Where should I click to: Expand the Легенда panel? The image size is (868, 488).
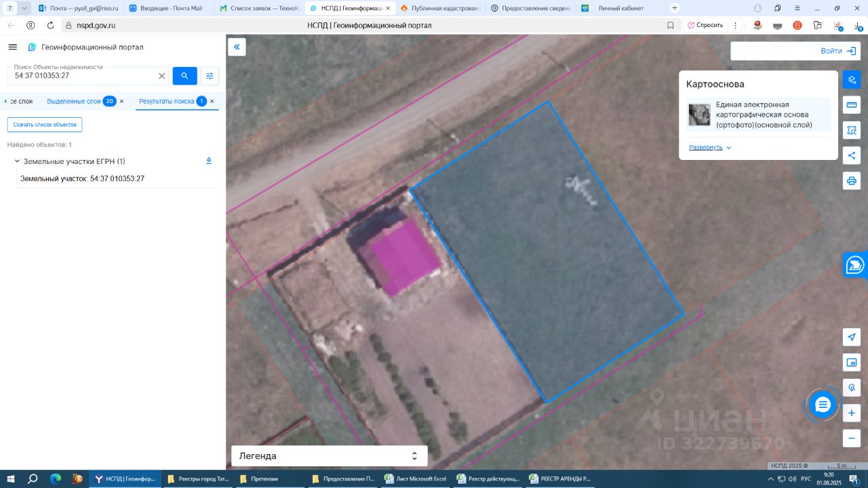click(330, 455)
